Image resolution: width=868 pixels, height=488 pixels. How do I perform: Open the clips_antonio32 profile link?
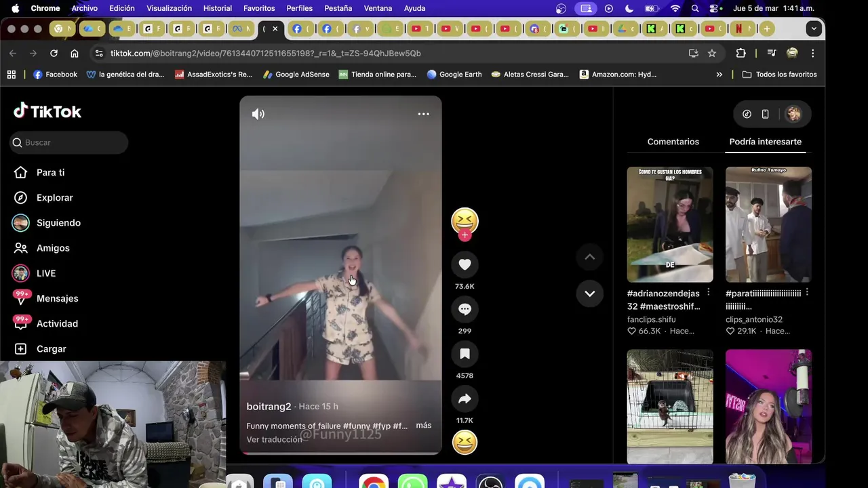tap(754, 319)
